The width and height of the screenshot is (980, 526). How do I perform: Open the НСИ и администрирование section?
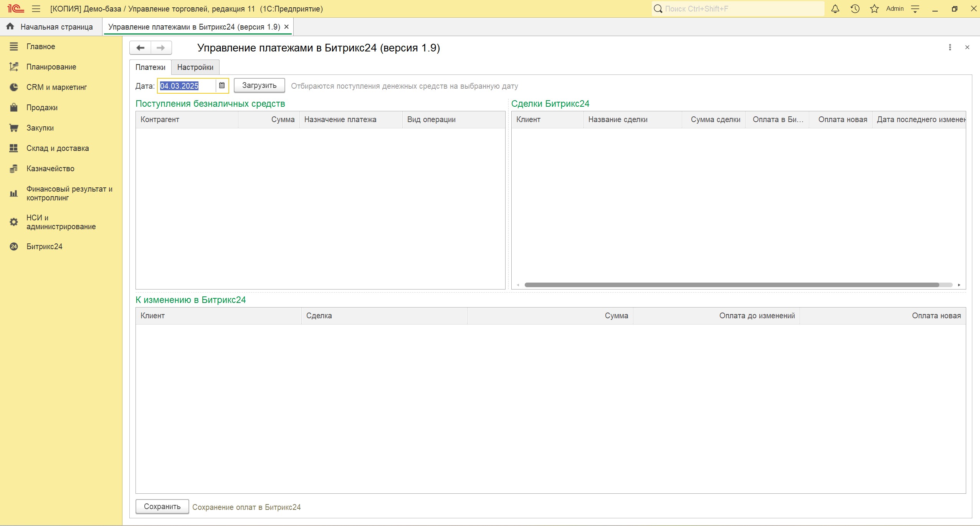61,222
